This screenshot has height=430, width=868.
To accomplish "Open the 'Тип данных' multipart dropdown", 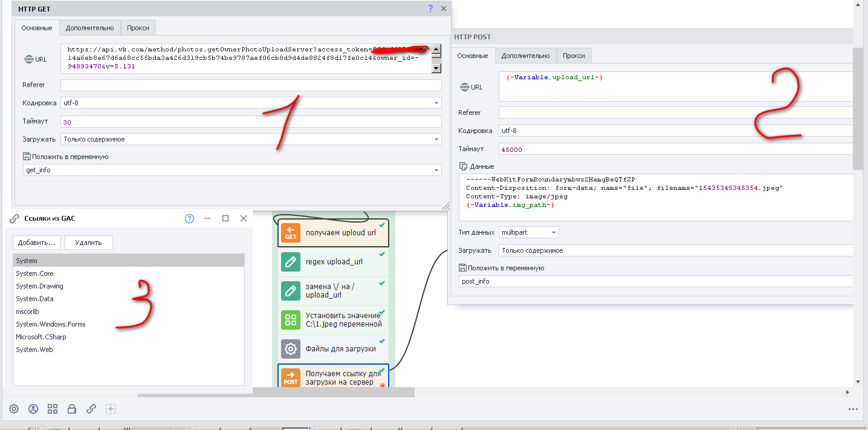I will click(x=553, y=232).
